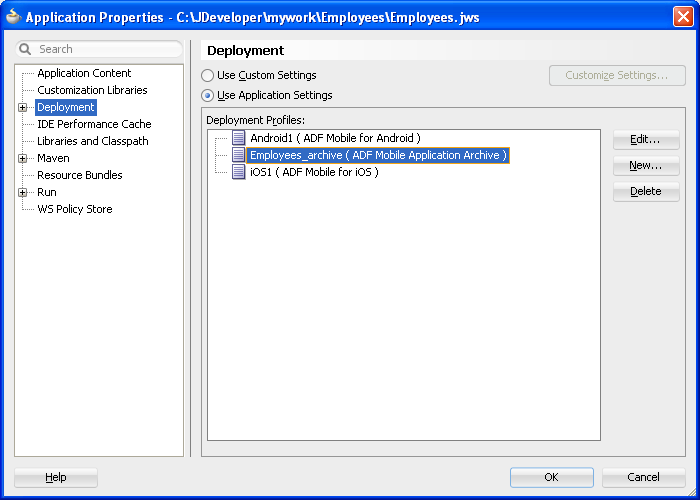Click the Android1 deployment profile icon
Viewport: 700px width, 500px height.
[x=238, y=138]
